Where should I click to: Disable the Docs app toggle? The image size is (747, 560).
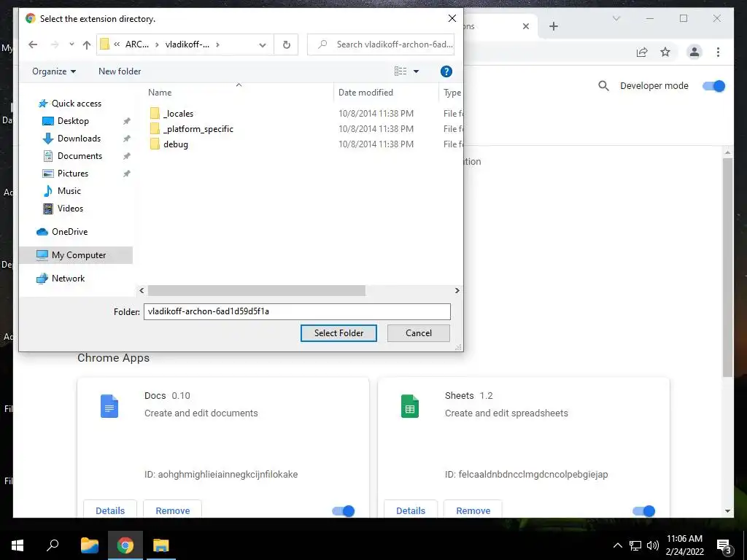point(344,511)
